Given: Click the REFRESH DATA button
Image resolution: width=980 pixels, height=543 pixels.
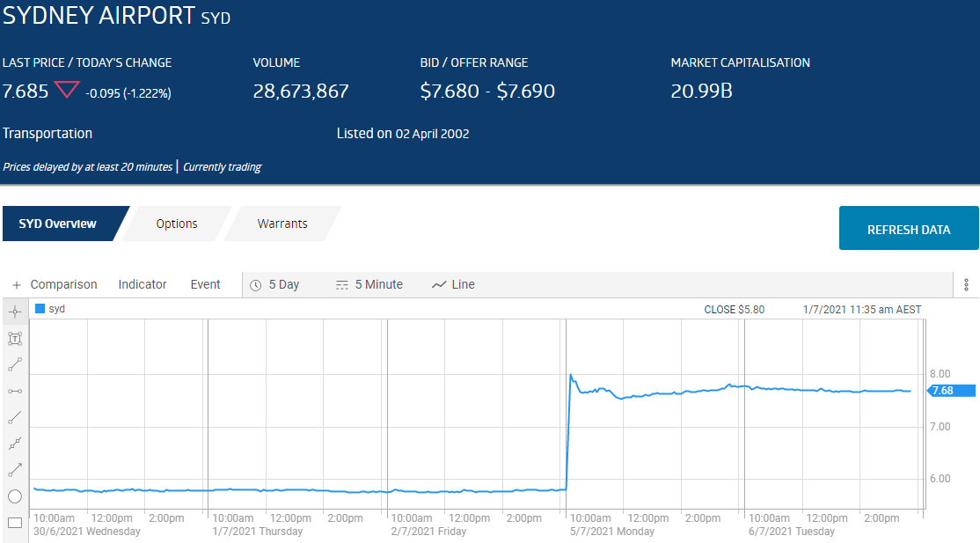Looking at the screenshot, I should point(909,228).
